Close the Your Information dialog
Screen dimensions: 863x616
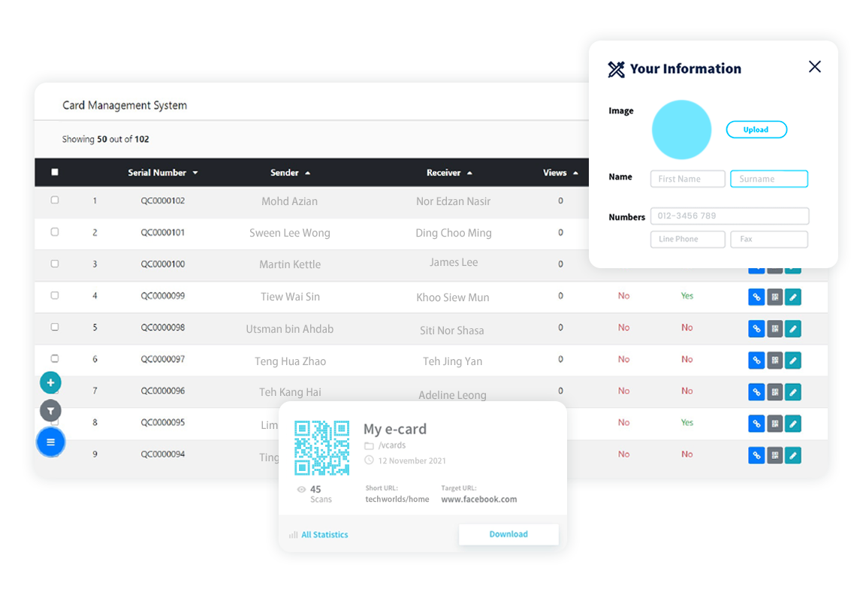pos(814,67)
